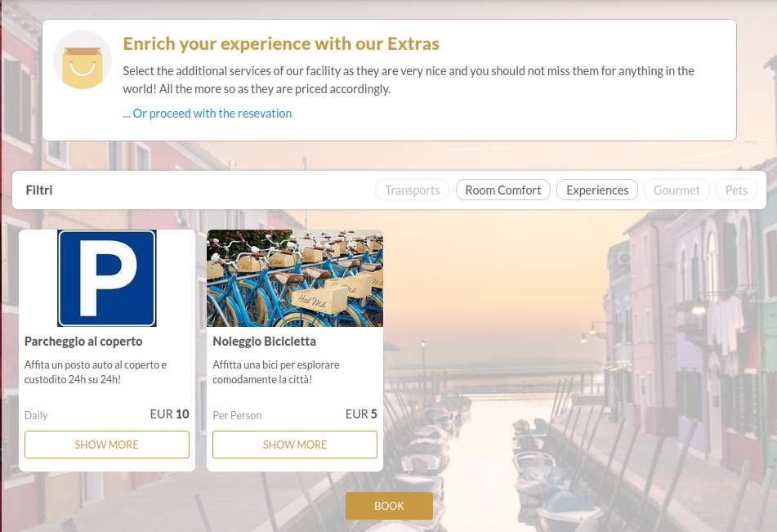The image size is (777, 532).
Task: Toggle the Room Comfort filter
Action: 503,190
